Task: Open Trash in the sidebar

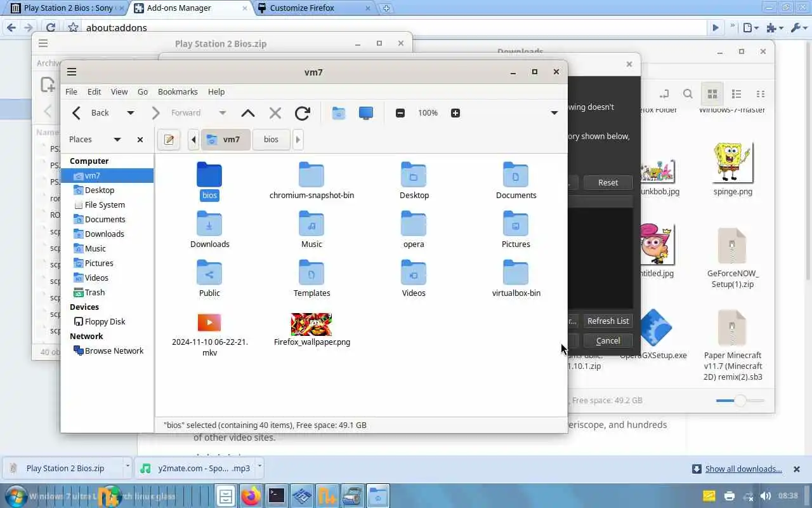Action: [x=95, y=293]
